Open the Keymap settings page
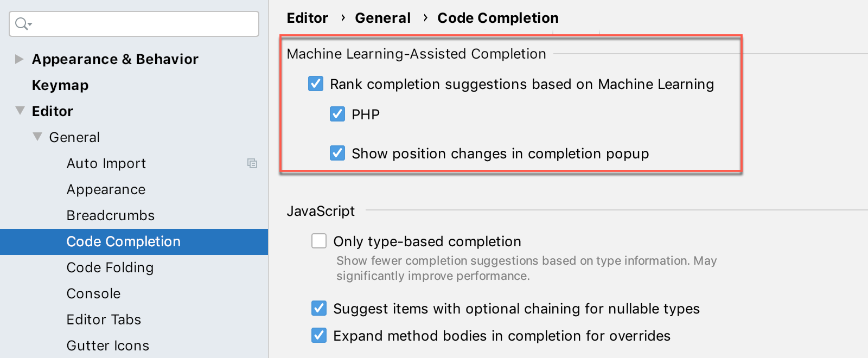Screen dimensions: 868x358 pyautogui.click(x=60, y=85)
